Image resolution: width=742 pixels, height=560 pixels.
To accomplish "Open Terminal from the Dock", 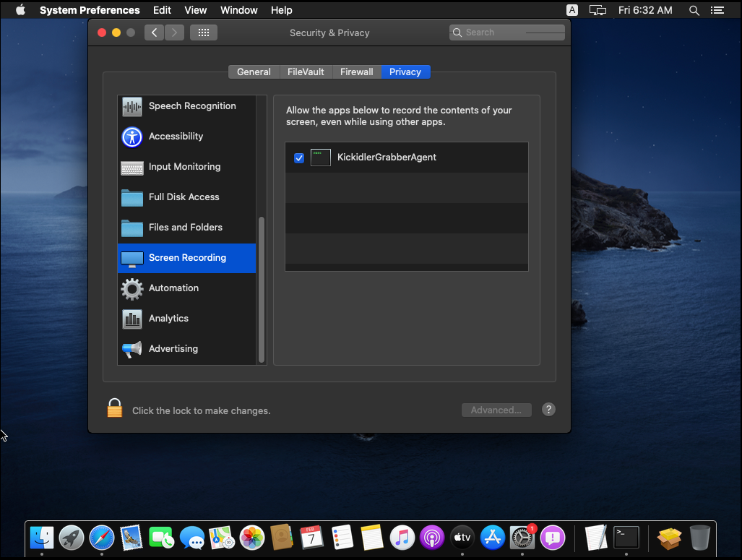I will coord(626,538).
